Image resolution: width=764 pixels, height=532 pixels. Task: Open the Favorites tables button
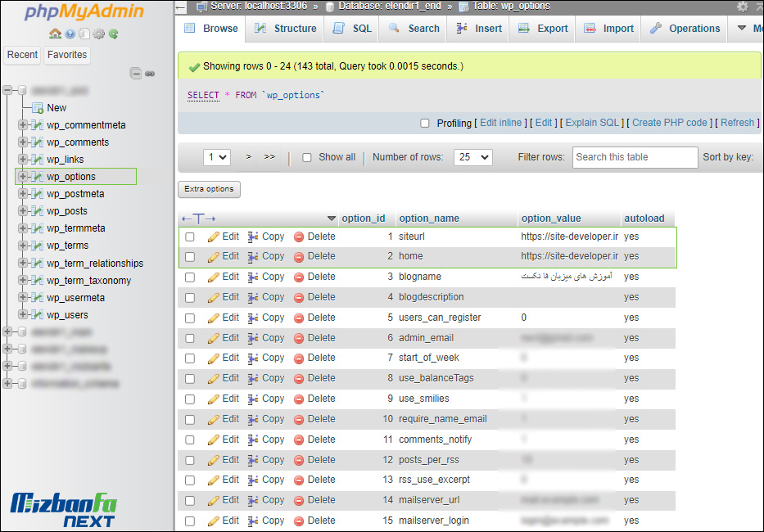pos(67,55)
